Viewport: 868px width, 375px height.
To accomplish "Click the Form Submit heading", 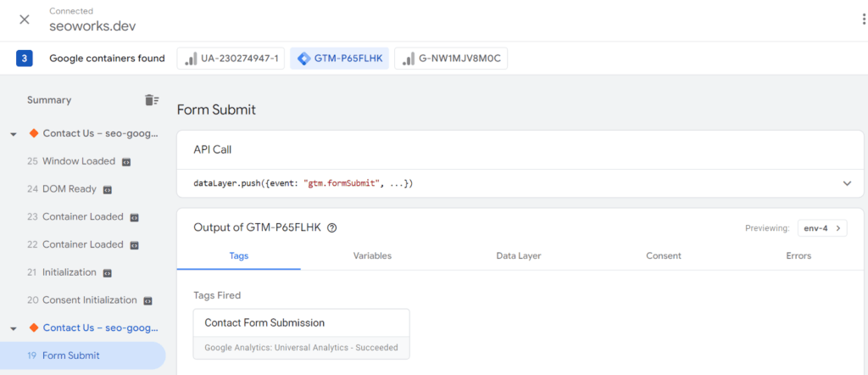I will click(216, 109).
